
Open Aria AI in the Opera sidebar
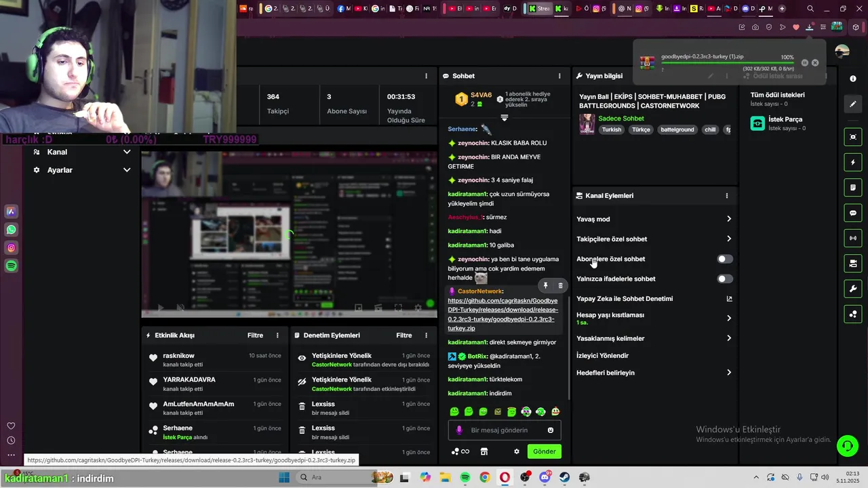(x=12, y=211)
